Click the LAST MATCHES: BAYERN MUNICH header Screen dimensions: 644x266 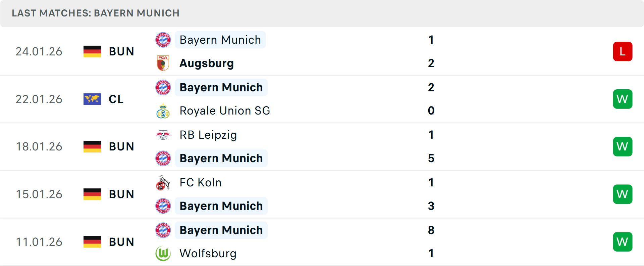[x=96, y=13]
